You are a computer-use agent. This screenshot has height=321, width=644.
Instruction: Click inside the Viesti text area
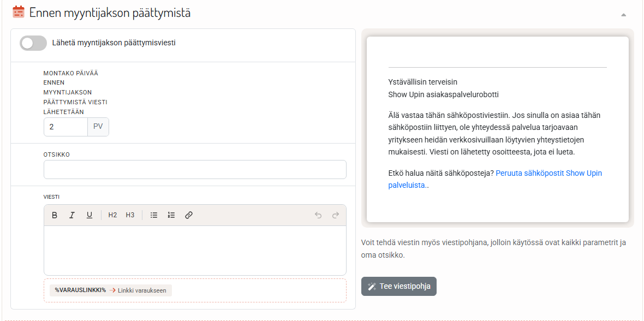click(x=195, y=251)
